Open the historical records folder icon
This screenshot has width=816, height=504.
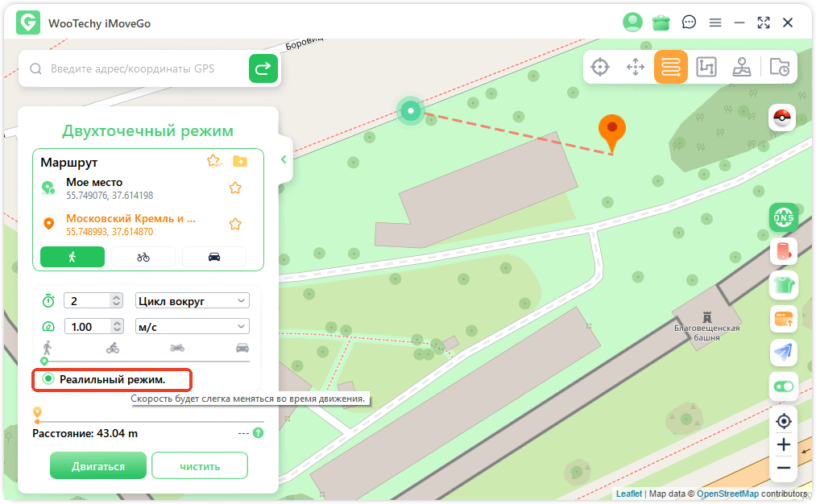(x=779, y=68)
